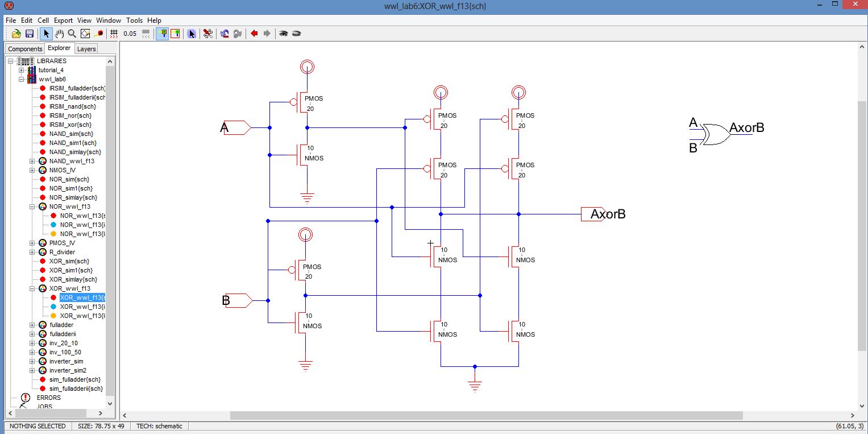The image size is (868, 434).
Task: Collapse the wwl_lab6 library node
Action: pyautogui.click(x=22, y=79)
